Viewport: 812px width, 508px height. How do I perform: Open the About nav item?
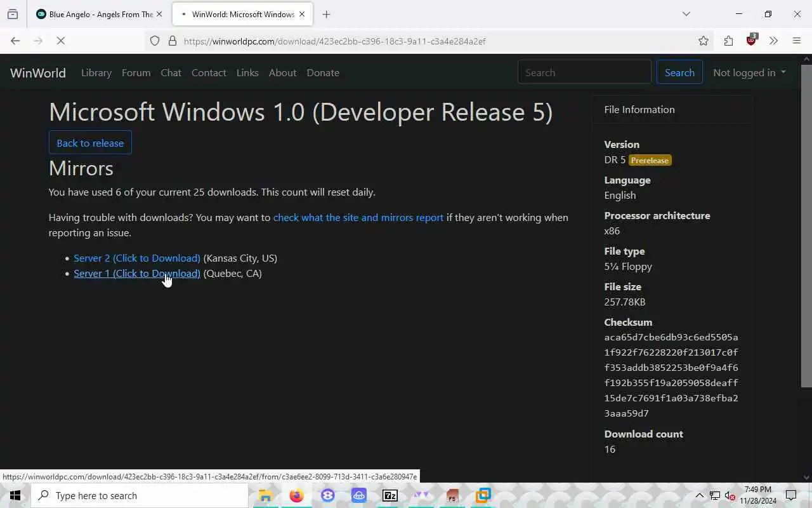282,72
